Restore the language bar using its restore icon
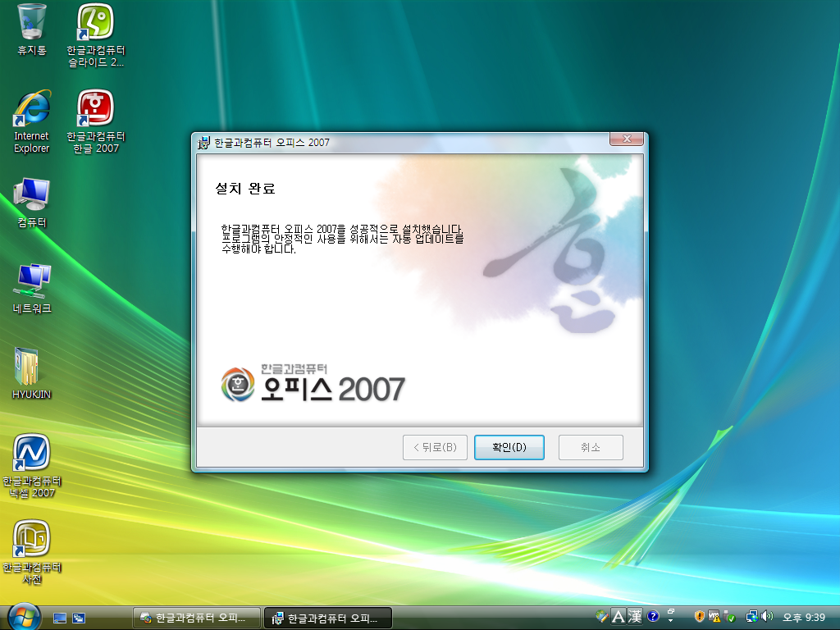 click(670, 612)
